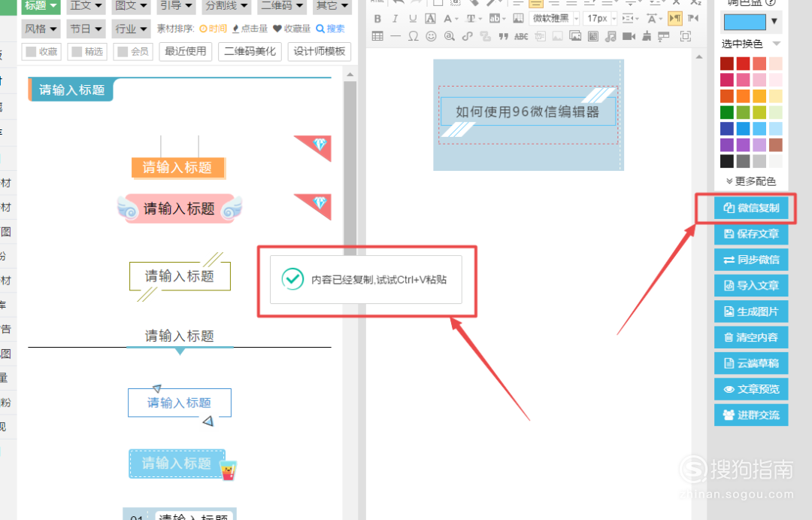Screen dimensions: 812x520
Task: Pick the dark red color swatch
Action: 726,63
